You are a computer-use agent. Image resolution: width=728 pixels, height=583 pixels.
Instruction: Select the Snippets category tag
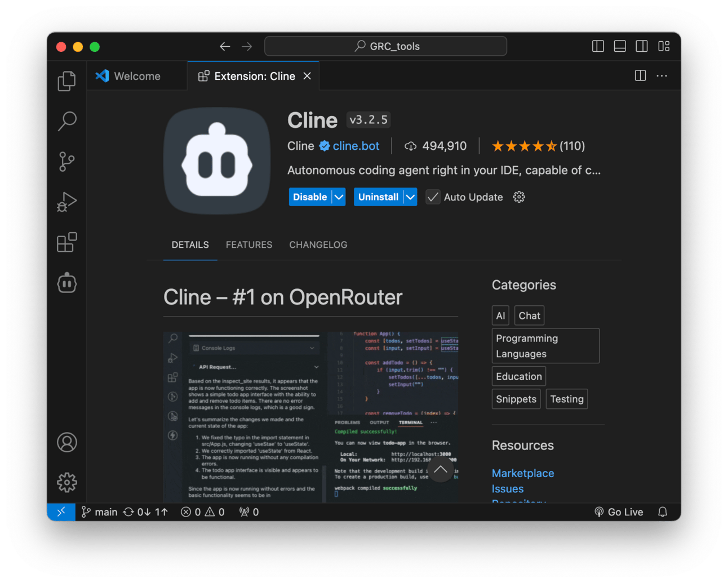point(516,399)
